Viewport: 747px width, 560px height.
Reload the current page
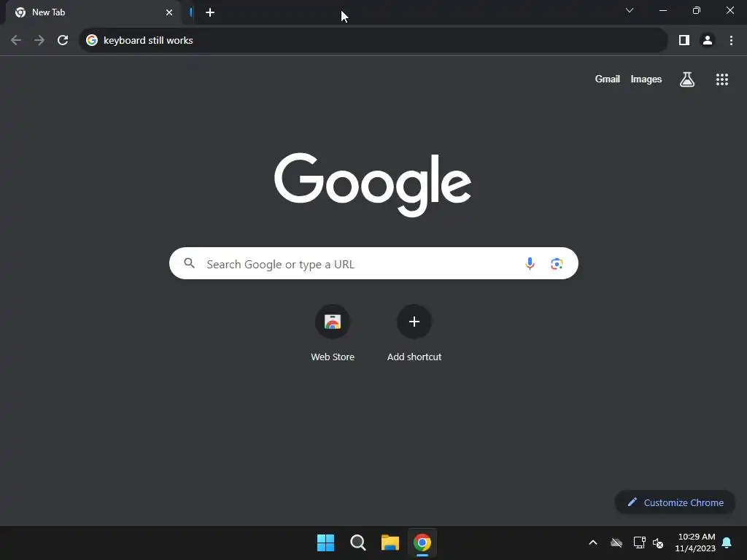tap(63, 41)
